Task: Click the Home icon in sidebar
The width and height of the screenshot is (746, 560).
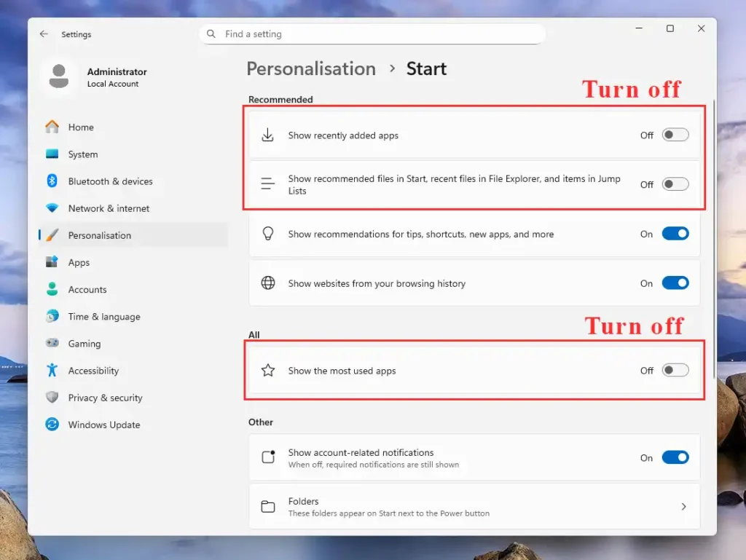Action: click(x=52, y=127)
